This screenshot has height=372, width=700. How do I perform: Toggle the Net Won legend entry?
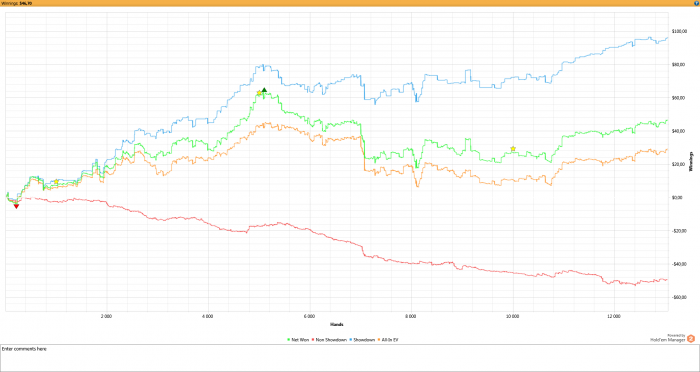pos(298,340)
